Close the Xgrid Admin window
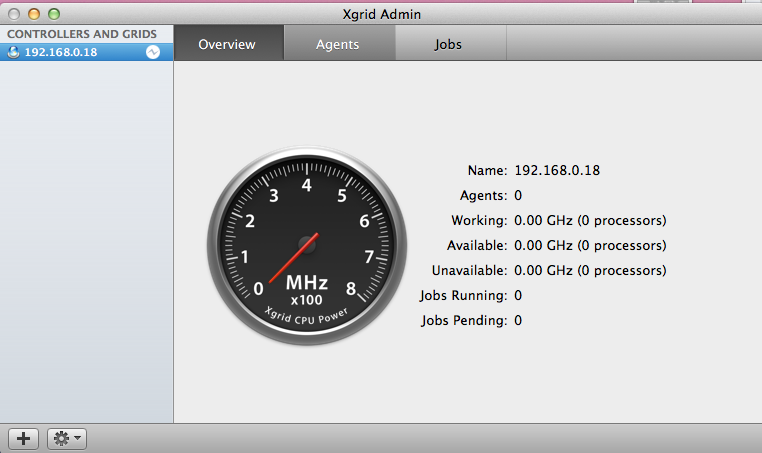The width and height of the screenshot is (762, 453). point(14,14)
